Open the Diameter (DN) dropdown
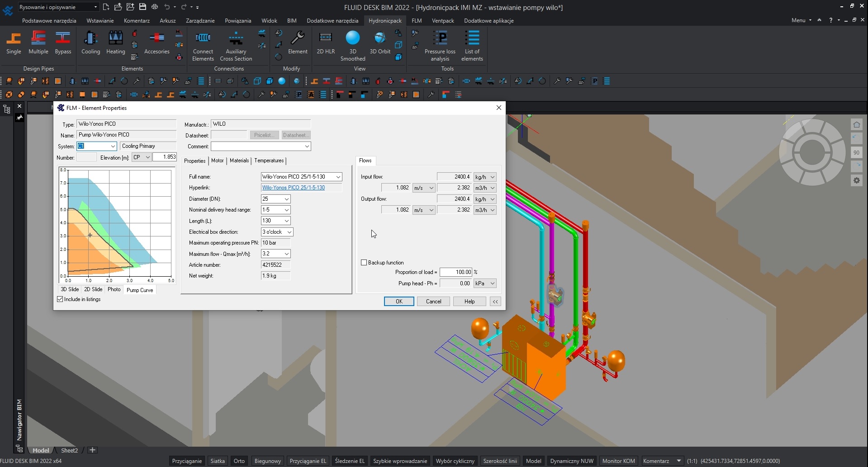The width and height of the screenshot is (868, 467). click(x=286, y=199)
